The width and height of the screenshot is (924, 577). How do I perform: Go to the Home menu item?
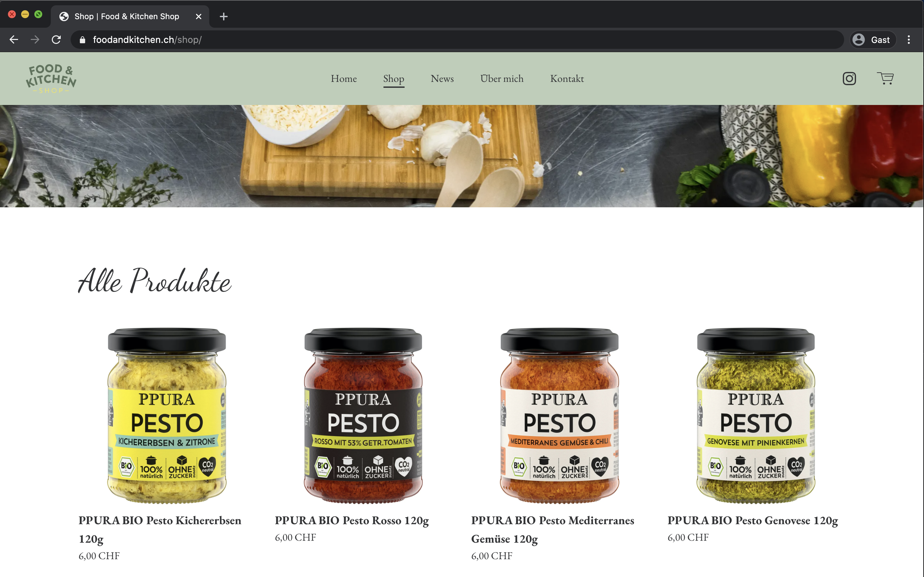(344, 79)
